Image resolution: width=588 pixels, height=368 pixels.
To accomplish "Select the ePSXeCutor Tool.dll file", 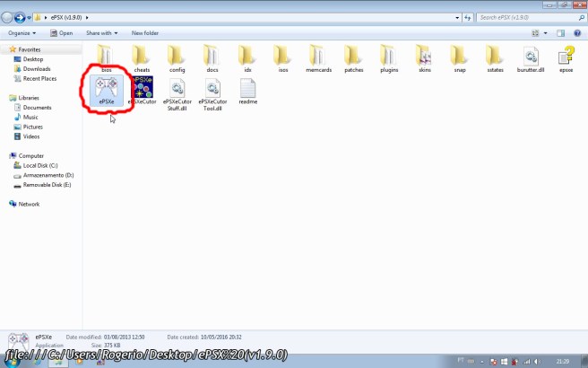I will click(x=212, y=90).
